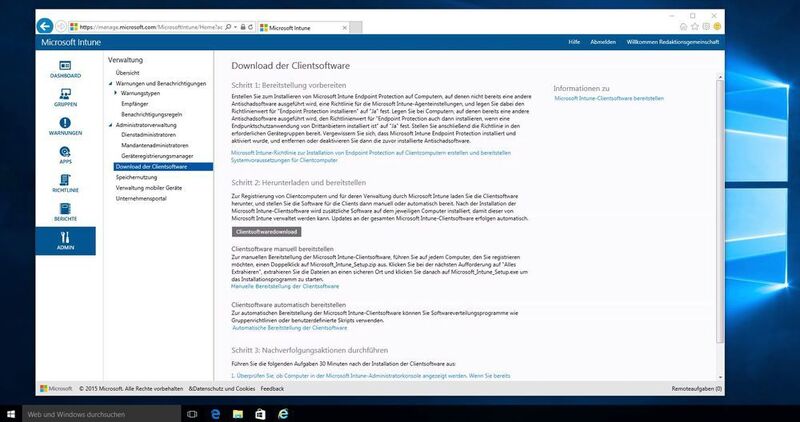Open Mandantenadministratoren in the tree
800x422 pixels.
point(155,145)
